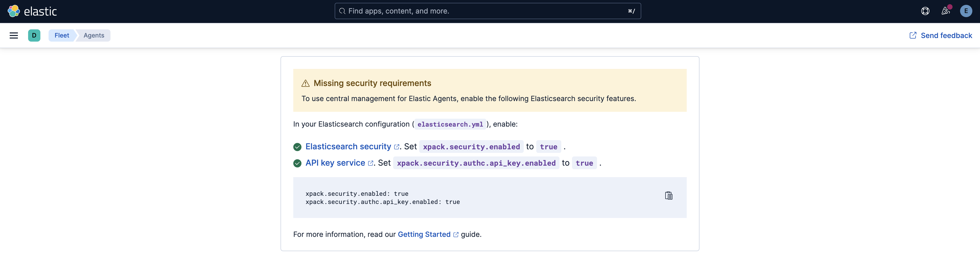Click the warning triangle icon in callout
This screenshot has width=980, height=268.
click(306, 83)
